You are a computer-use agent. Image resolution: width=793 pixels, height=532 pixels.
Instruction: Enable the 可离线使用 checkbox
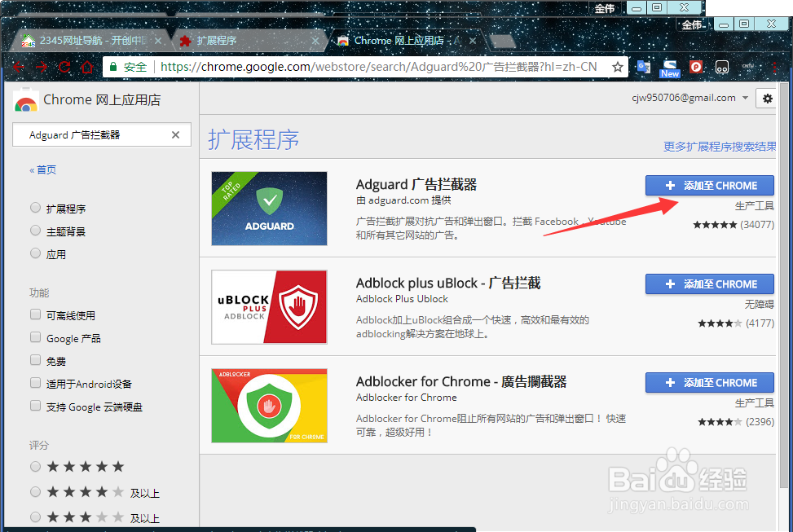(x=35, y=314)
